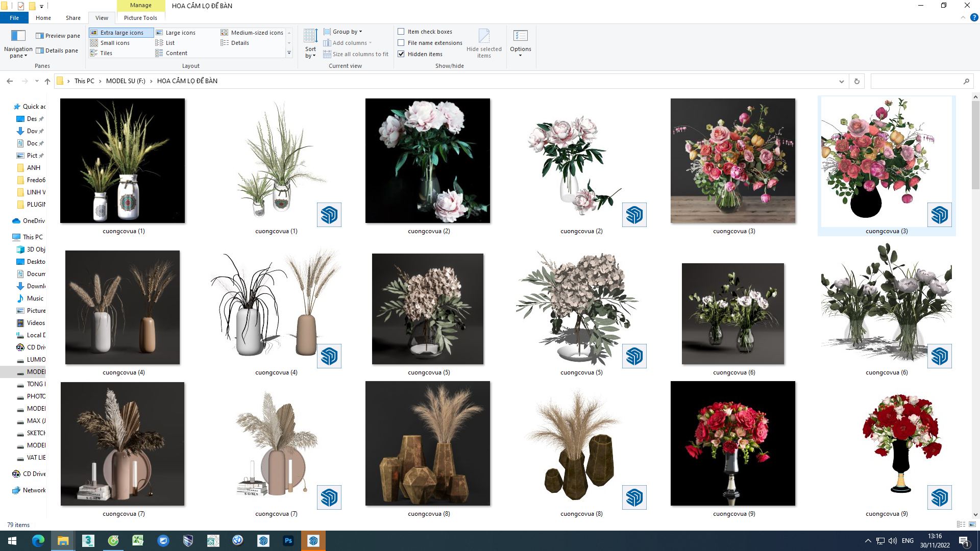Open folder Options icon
Viewport: 980px width, 551px height.
520,37
